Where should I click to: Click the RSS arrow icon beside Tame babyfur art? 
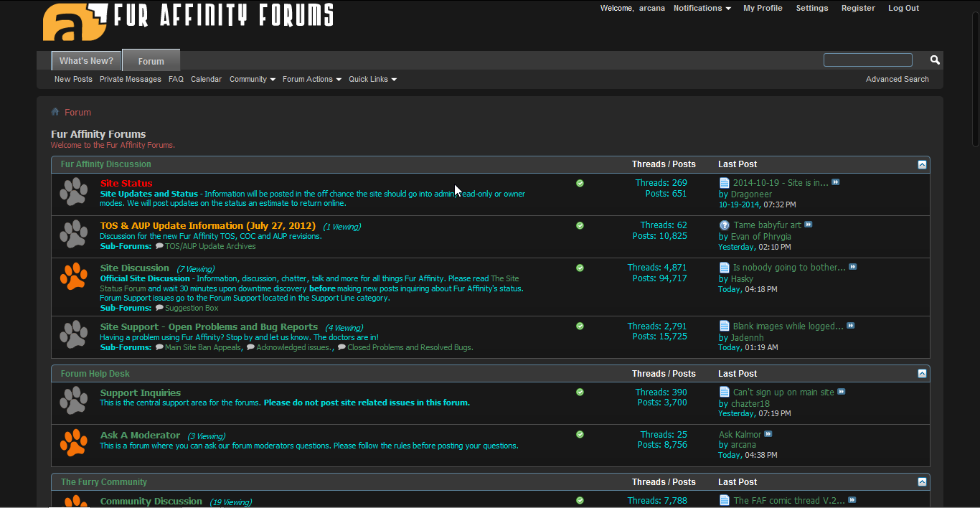[x=808, y=225]
